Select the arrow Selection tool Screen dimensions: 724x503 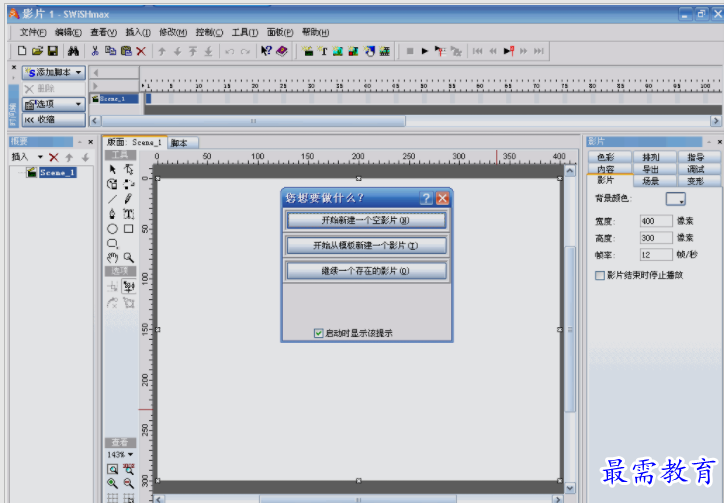point(113,170)
